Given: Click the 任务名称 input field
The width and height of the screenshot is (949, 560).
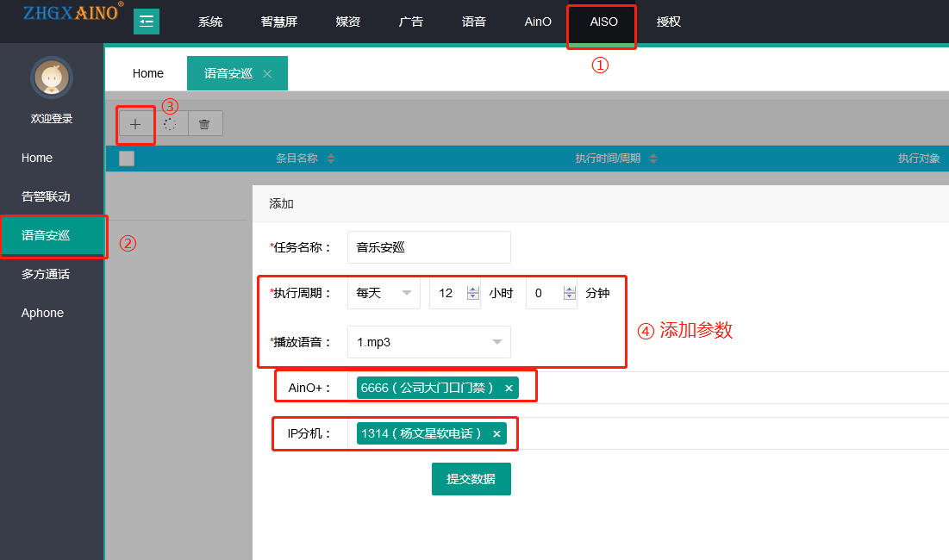Looking at the screenshot, I should (x=428, y=247).
